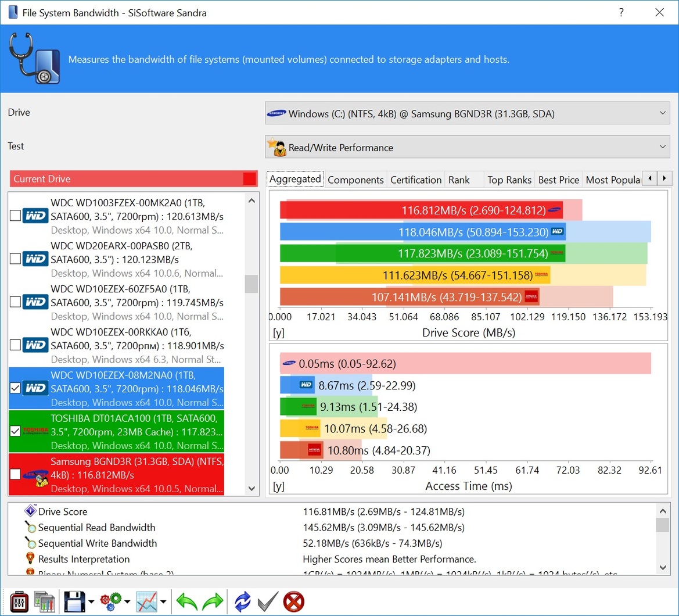Expand the gears icon dropdown arrow

pyautogui.click(x=127, y=601)
